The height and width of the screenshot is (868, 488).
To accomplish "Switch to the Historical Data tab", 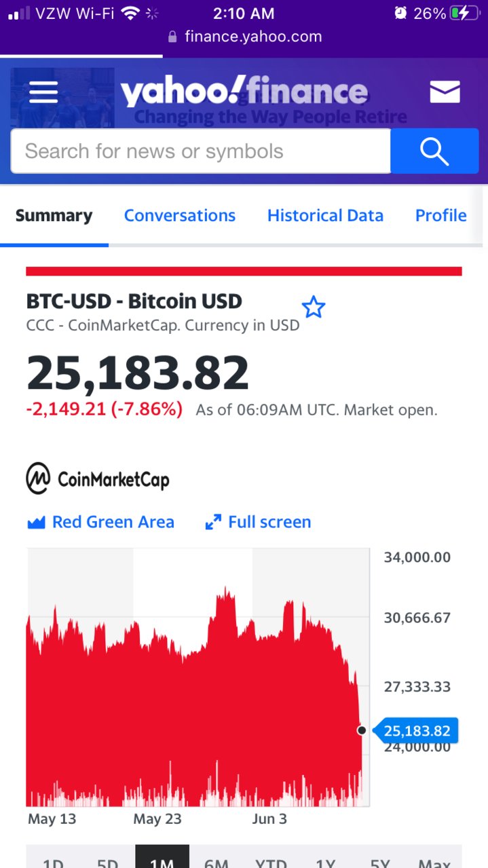I will point(325,216).
